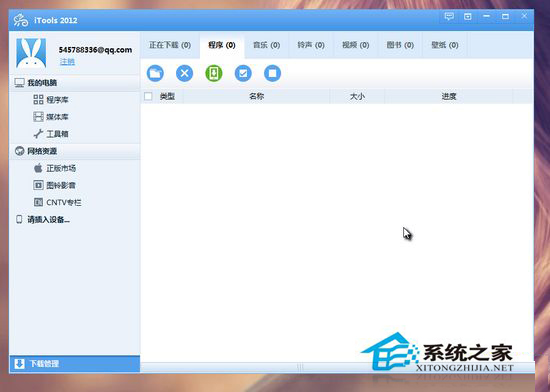Click the delete X toolbar icon

tap(185, 73)
